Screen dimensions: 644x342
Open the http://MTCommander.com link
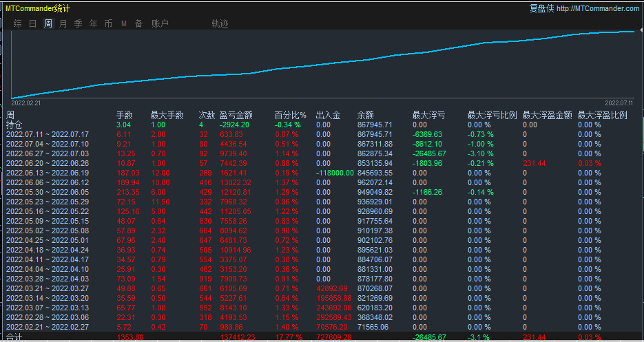pyautogui.click(x=597, y=8)
